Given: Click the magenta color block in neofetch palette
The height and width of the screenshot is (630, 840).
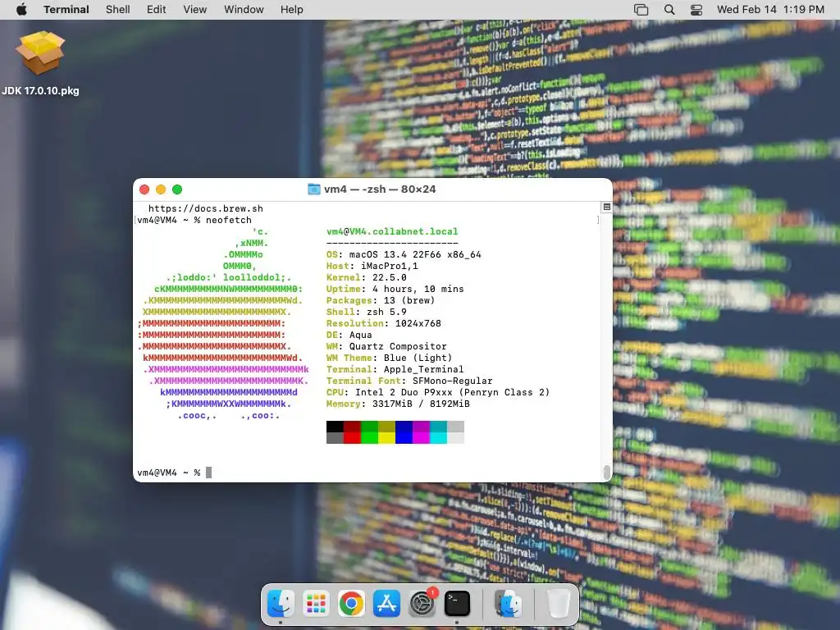Looking at the screenshot, I should 421,432.
